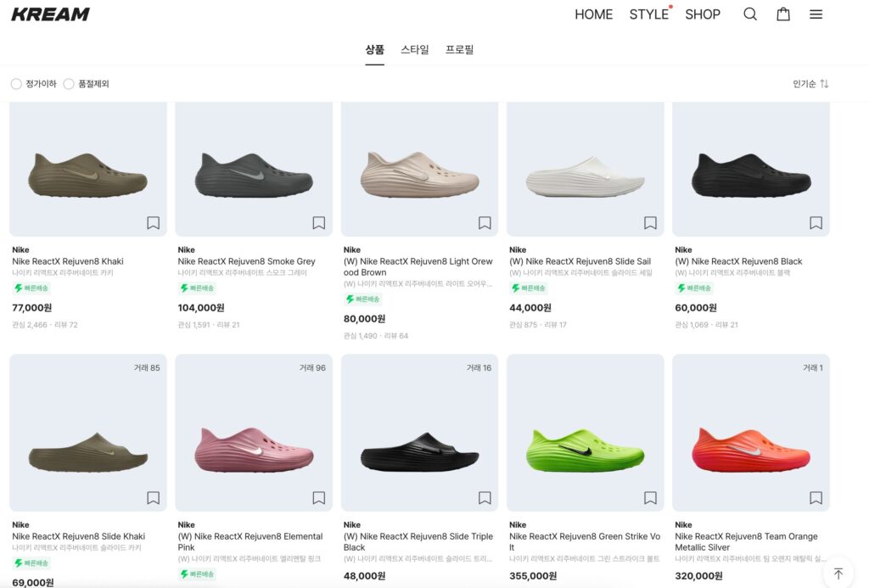The height and width of the screenshot is (588, 869).
Task: Click the 77,000원 price
Action: pyautogui.click(x=32, y=308)
